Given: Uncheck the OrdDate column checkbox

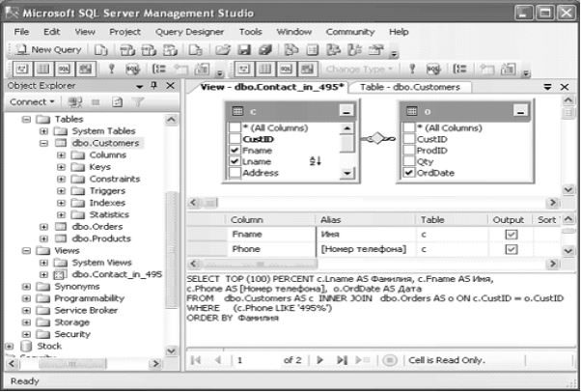Looking at the screenshot, I should (x=408, y=173).
